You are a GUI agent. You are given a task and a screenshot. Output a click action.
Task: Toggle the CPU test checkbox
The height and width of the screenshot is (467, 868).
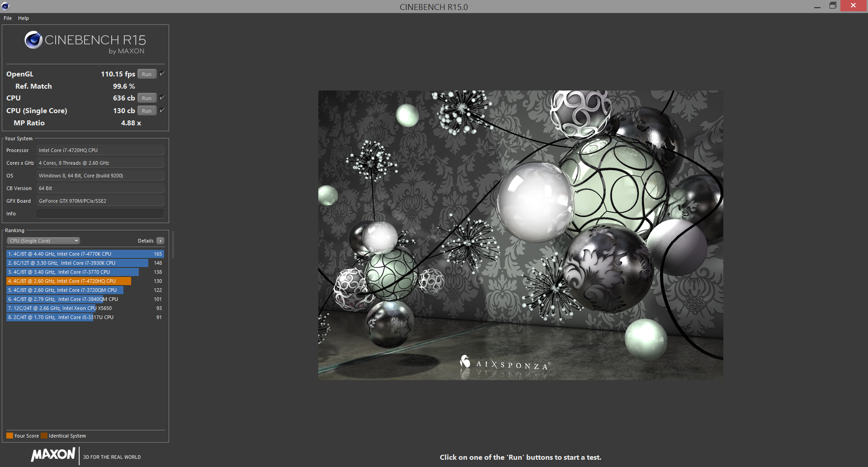coord(162,98)
